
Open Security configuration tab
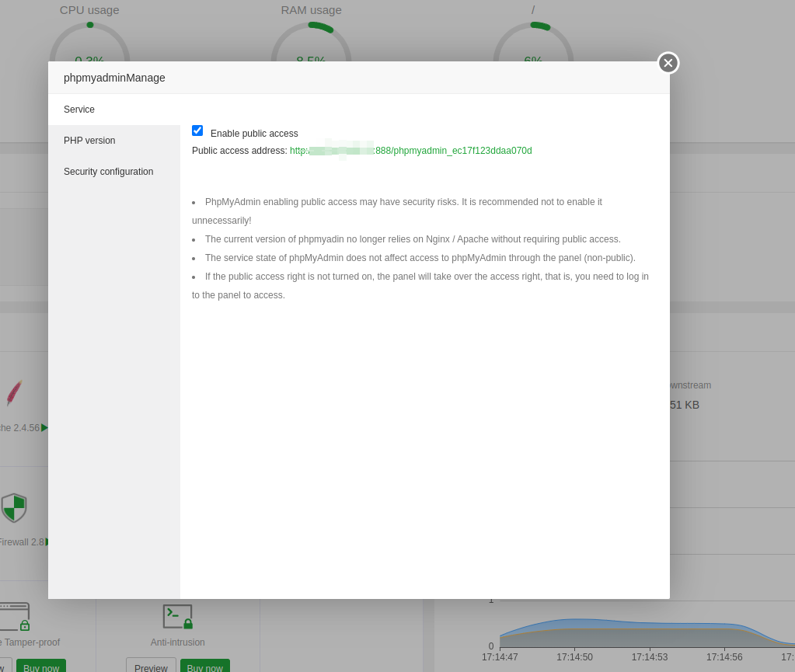click(114, 171)
